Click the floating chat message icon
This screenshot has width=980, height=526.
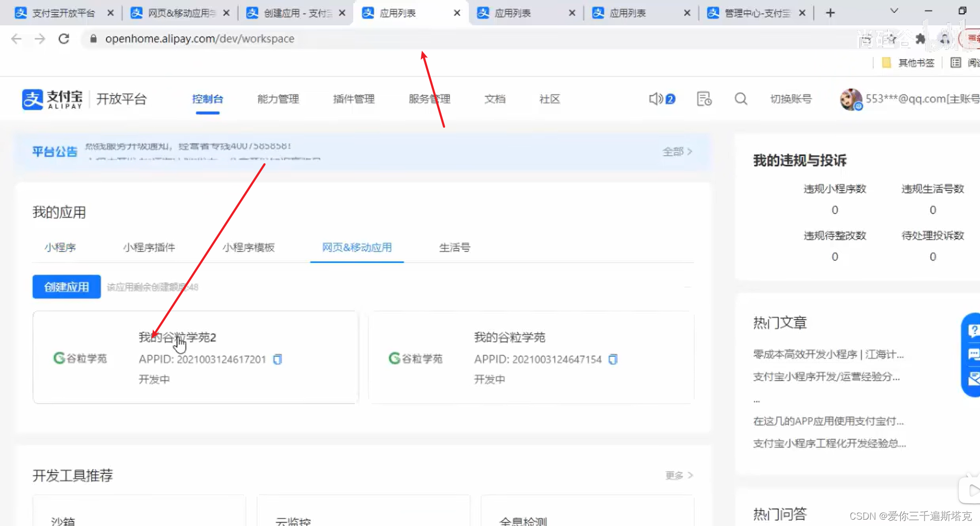coord(973,354)
